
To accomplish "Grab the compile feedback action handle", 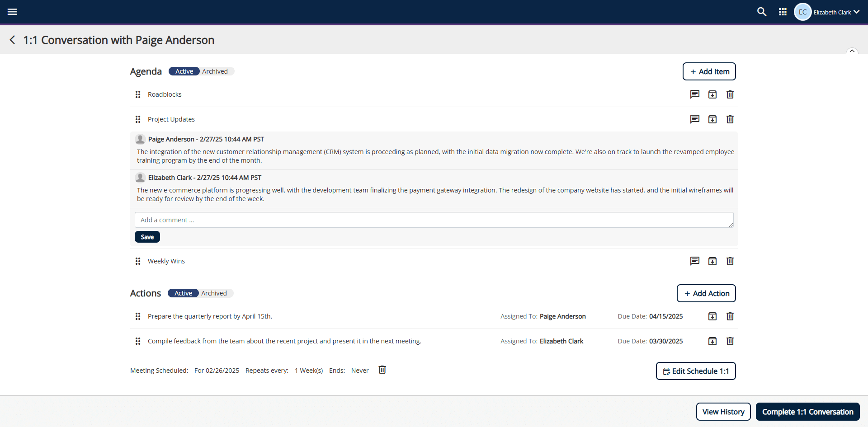I will click(x=138, y=341).
